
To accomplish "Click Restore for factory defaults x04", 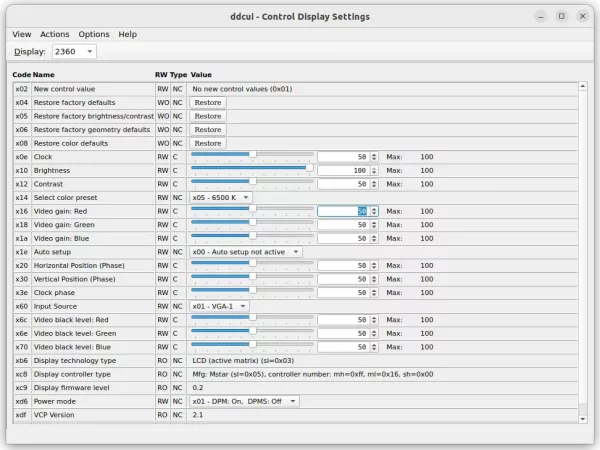I will click(208, 103).
